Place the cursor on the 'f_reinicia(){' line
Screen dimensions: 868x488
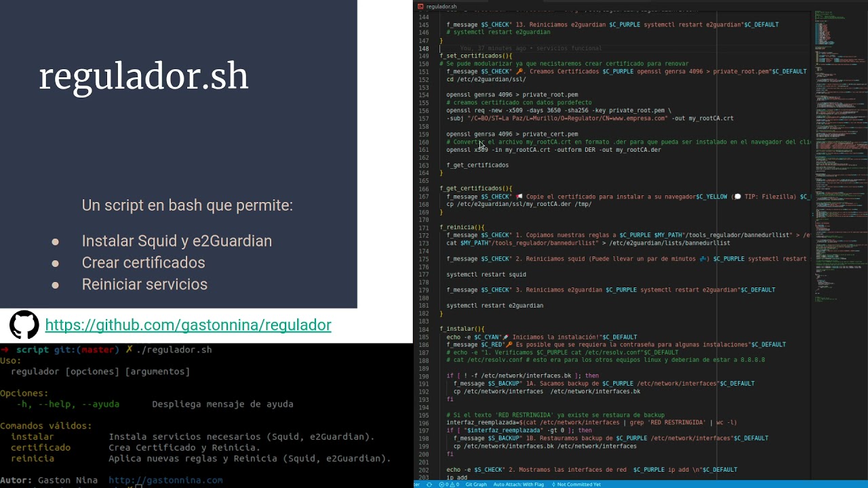tap(462, 228)
